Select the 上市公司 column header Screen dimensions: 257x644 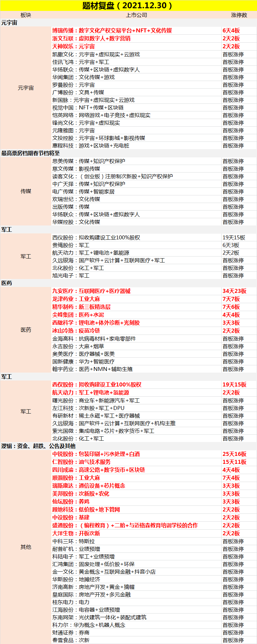pyautogui.click(x=136, y=15)
